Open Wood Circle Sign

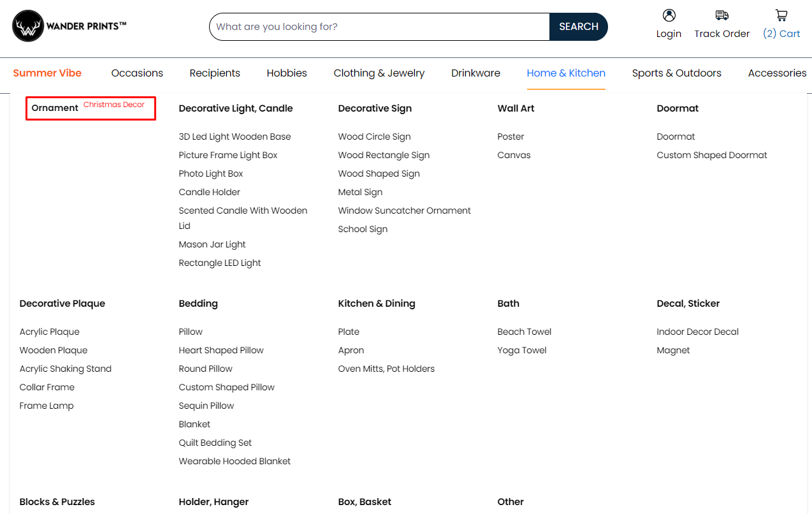(374, 136)
